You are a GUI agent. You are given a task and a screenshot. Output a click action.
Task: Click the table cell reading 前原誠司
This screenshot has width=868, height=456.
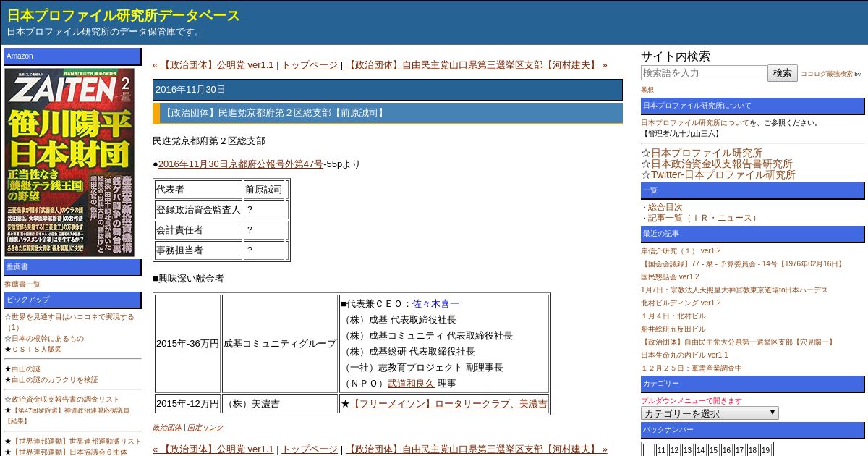point(264,190)
